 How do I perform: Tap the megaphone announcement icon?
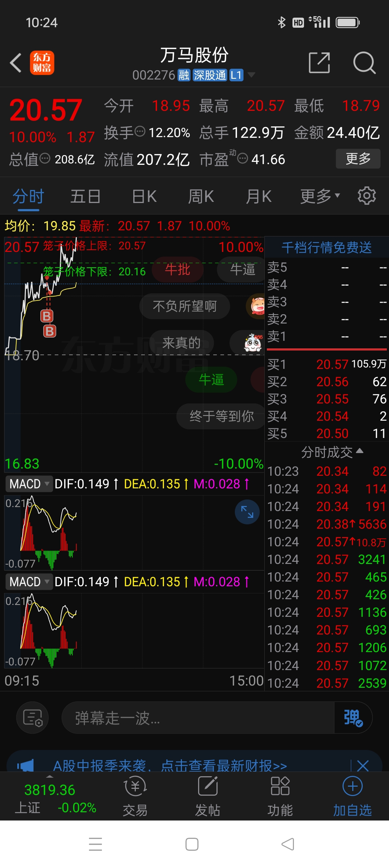pos(26,765)
